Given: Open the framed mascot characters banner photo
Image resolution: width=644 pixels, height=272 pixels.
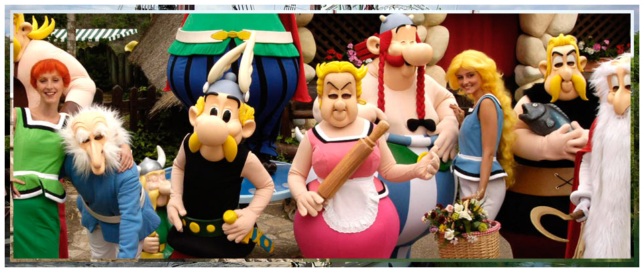Looking at the screenshot, I should pyautogui.click(x=322, y=136).
